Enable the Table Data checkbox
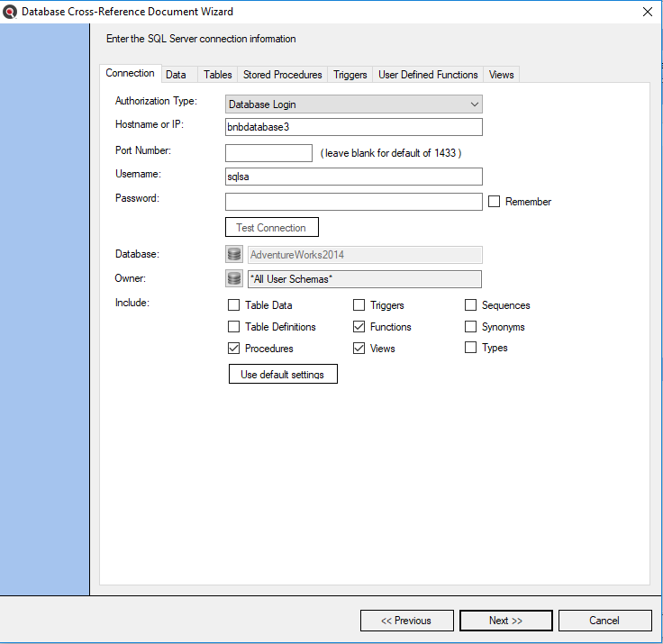This screenshot has width=663, height=644. click(x=234, y=305)
